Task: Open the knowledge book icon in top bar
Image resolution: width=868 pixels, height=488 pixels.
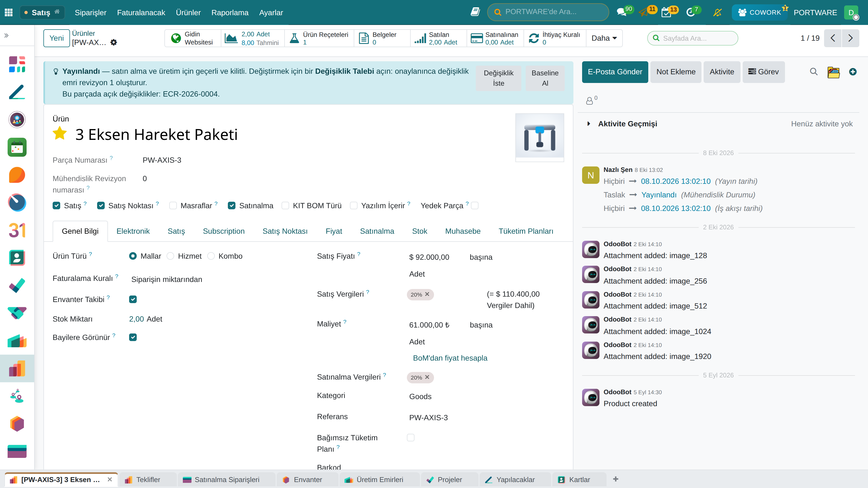Action: pos(475,12)
